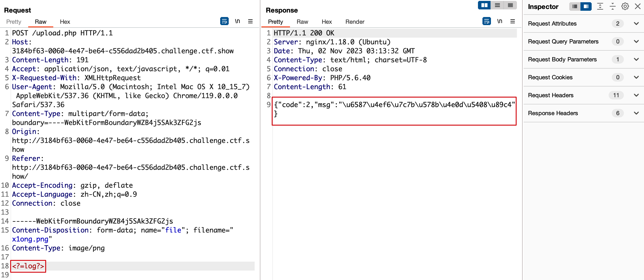644x280 pixels.
Task: Click the Request Cookies label
Action: click(x=550, y=77)
